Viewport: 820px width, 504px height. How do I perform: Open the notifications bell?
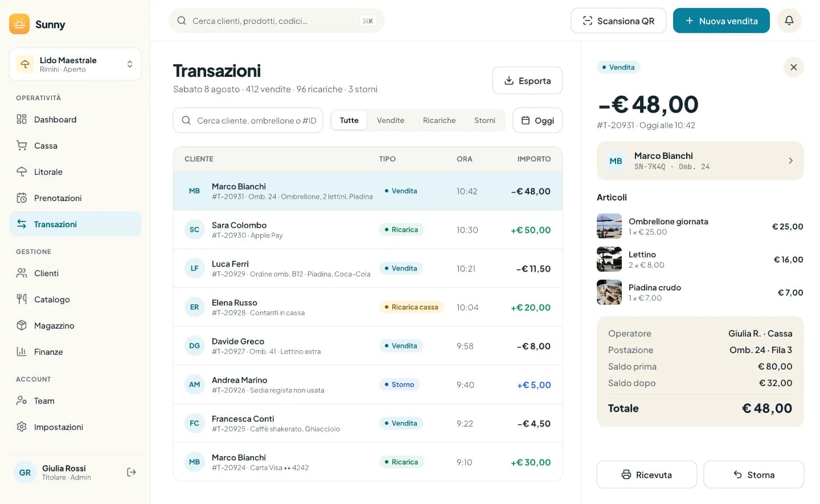click(x=789, y=21)
